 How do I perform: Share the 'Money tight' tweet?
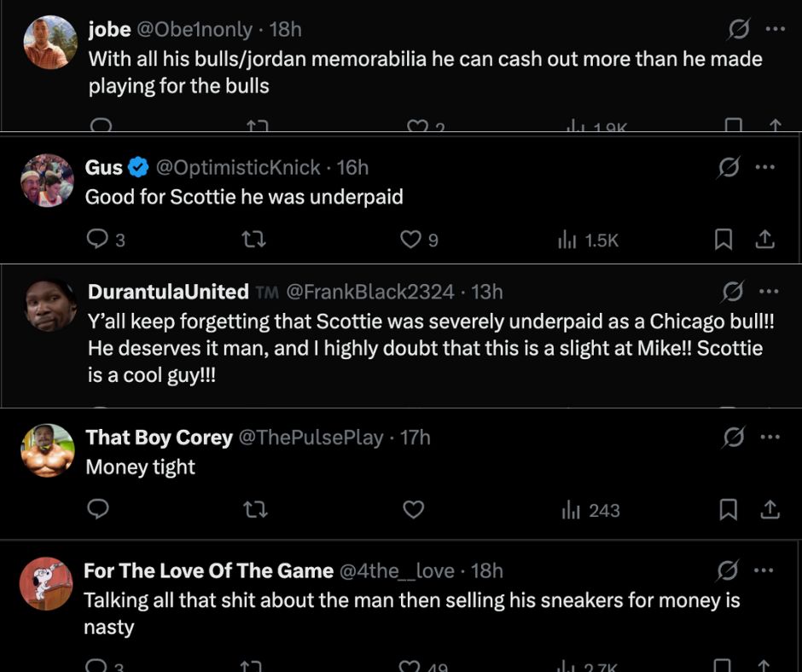point(770,509)
